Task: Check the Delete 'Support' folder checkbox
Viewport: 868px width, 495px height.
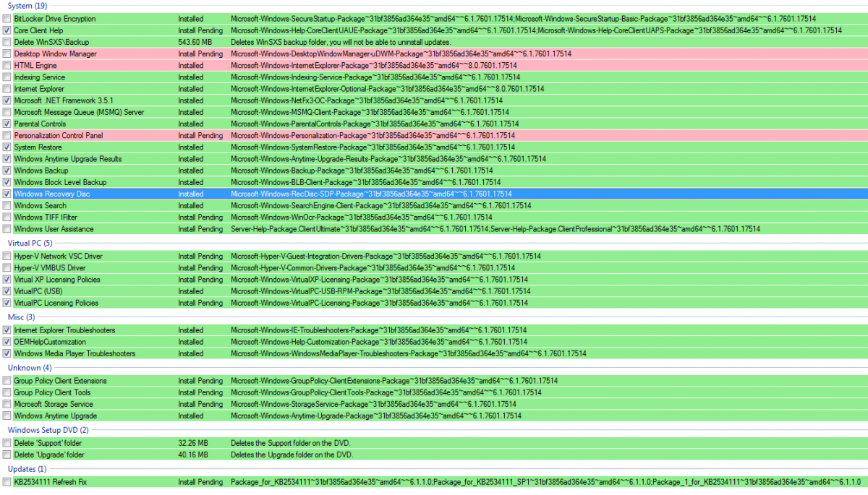Action: point(7,443)
